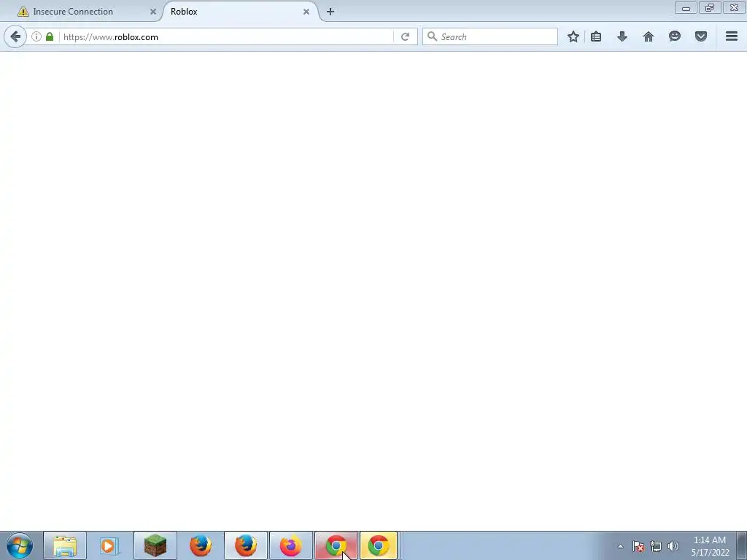Click the search magnifier icon
The width and height of the screenshot is (747, 560).
click(432, 36)
